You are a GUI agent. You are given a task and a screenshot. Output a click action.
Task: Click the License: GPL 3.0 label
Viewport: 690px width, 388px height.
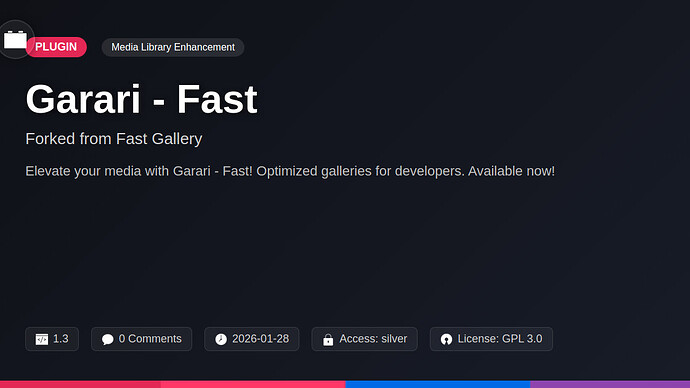click(x=500, y=339)
